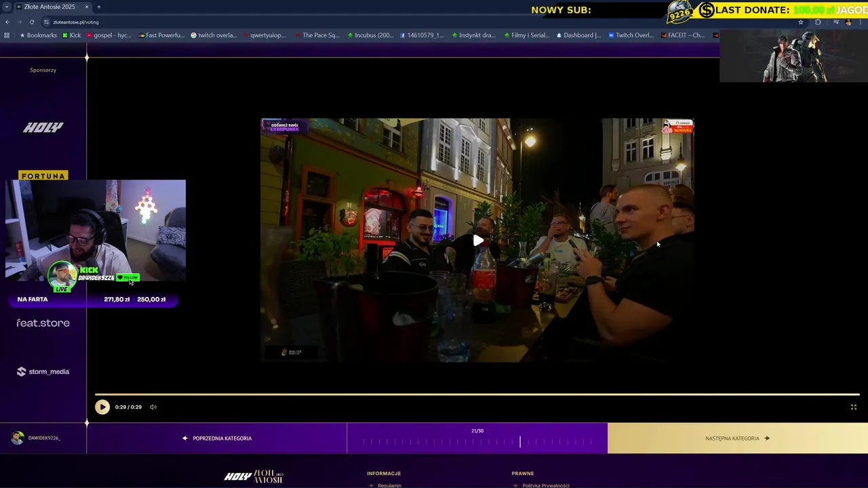
Task: Open the Regulamin footer link
Action: (389, 485)
